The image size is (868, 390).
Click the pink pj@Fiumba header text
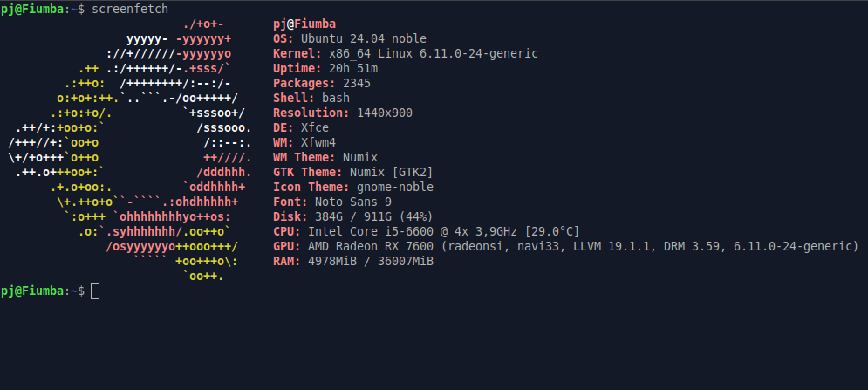[304, 24]
